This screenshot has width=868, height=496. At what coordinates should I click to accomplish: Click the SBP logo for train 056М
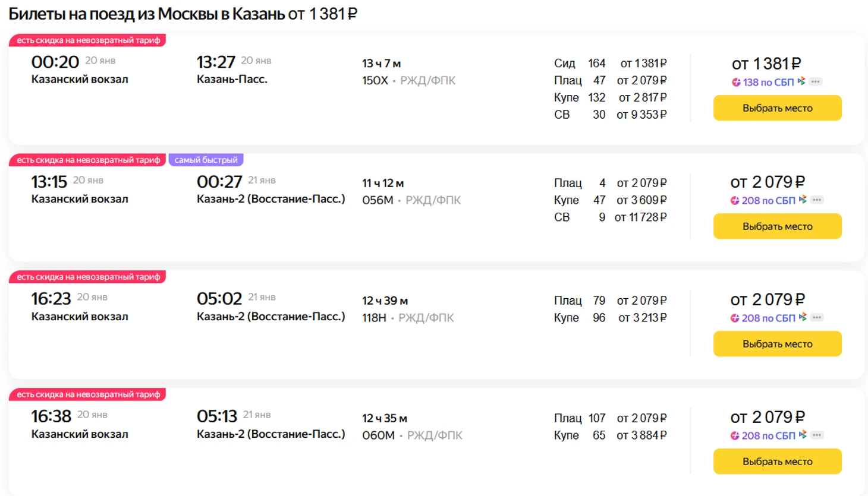(803, 200)
